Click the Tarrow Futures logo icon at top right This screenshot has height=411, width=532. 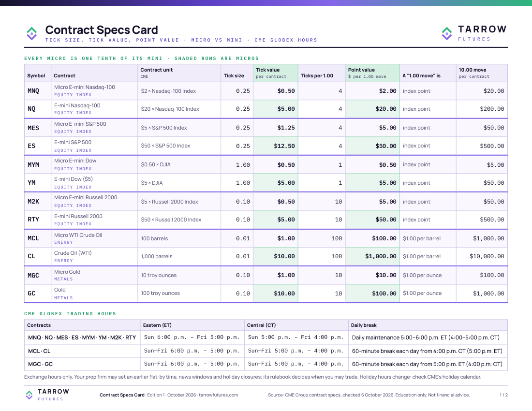pyautogui.click(x=447, y=33)
